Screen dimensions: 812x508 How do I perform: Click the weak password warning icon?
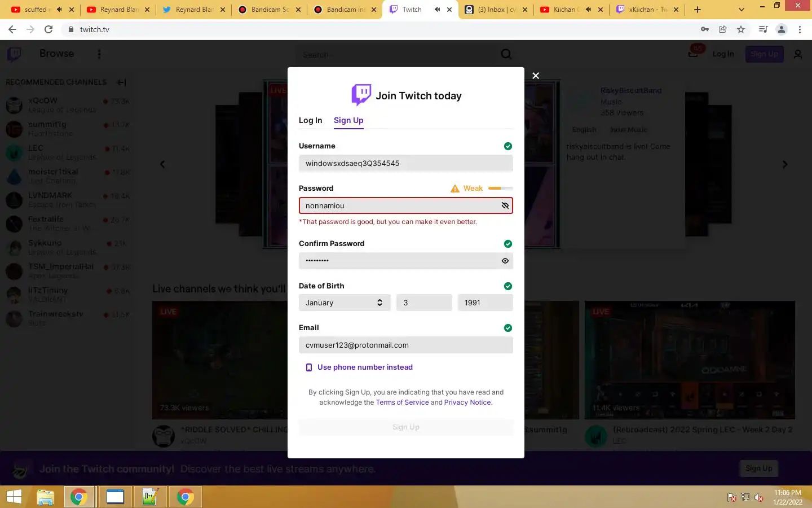[455, 189]
